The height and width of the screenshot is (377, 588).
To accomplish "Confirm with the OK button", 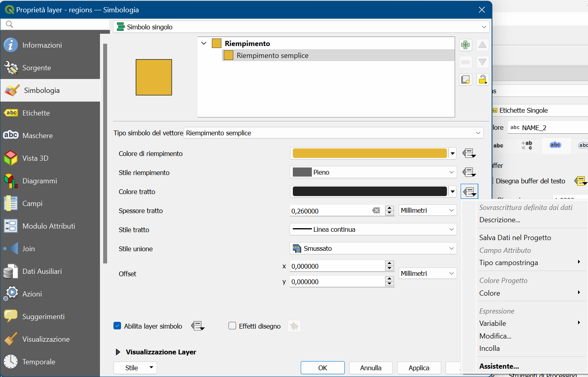I will point(323,368).
